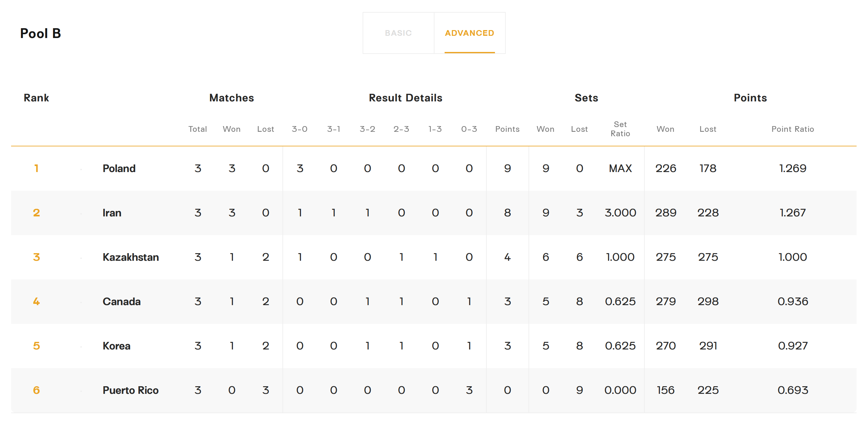The width and height of the screenshot is (868, 429).
Task: Open Korea team entry
Action: [116, 346]
